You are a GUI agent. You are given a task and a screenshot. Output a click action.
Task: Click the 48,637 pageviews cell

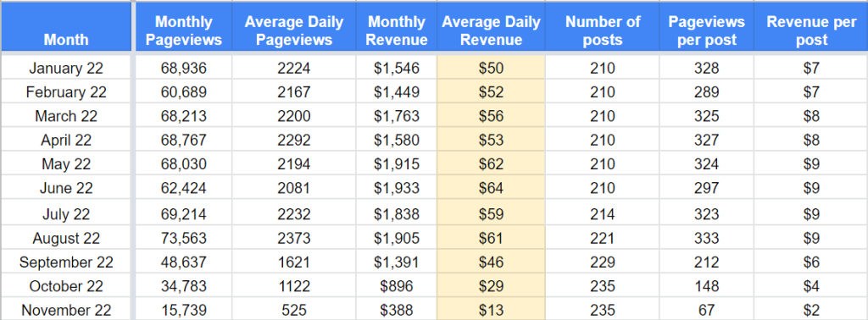click(184, 262)
